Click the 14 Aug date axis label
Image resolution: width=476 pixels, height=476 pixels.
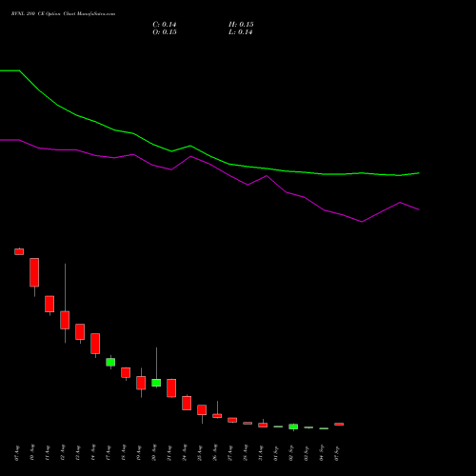(93, 453)
